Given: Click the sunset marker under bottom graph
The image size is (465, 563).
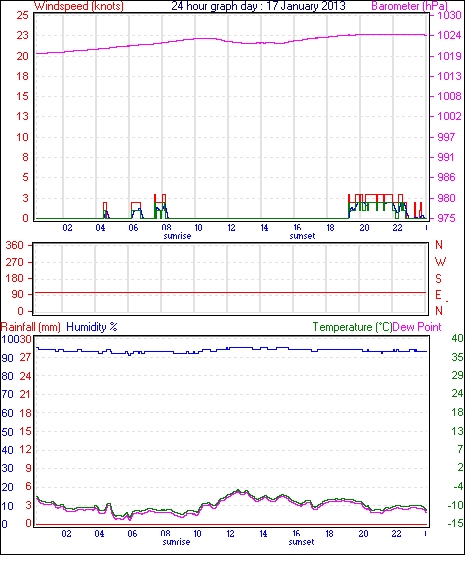Looking at the screenshot, I should (301, 542).
